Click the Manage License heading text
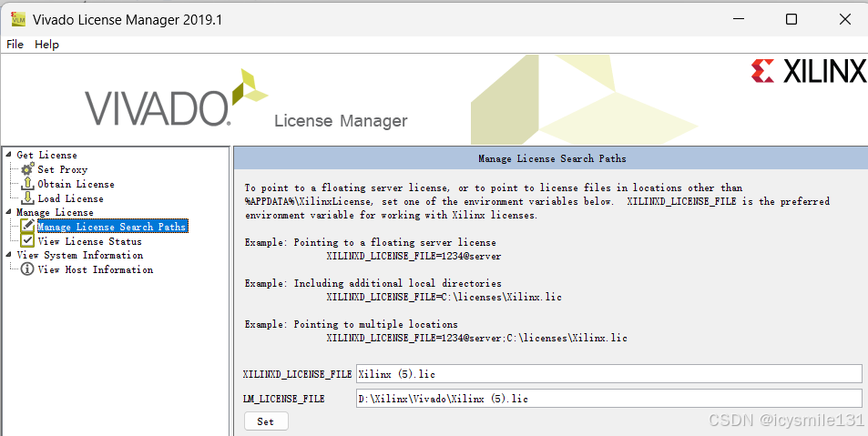The width and height of the screenshot is (868, 436). (55, 212)
